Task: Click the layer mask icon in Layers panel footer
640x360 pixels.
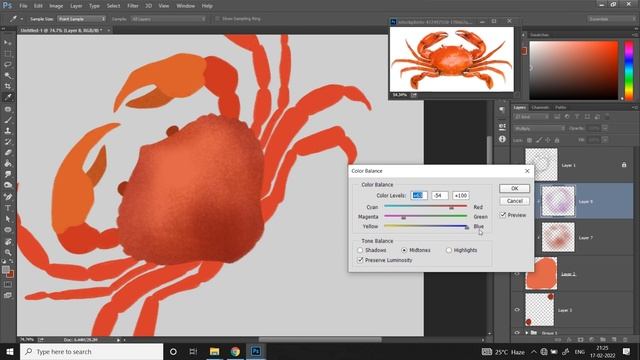Action: tap(580, 340)
